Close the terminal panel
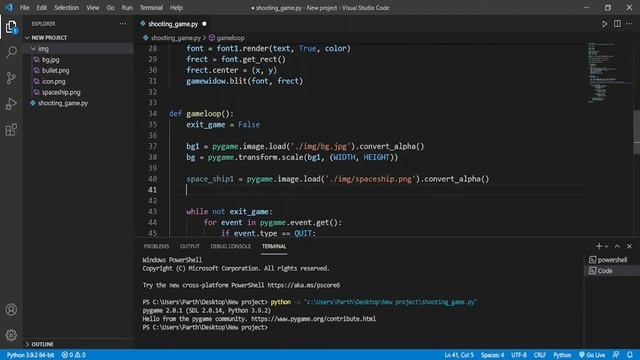 629,246
